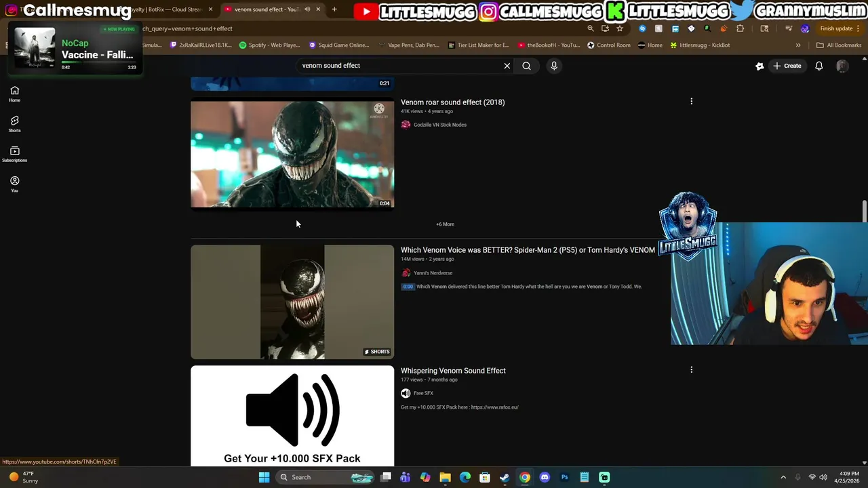Open YouTube notifications bell
This screenshot has width=868, height=488.
click(x=818, y=66)
